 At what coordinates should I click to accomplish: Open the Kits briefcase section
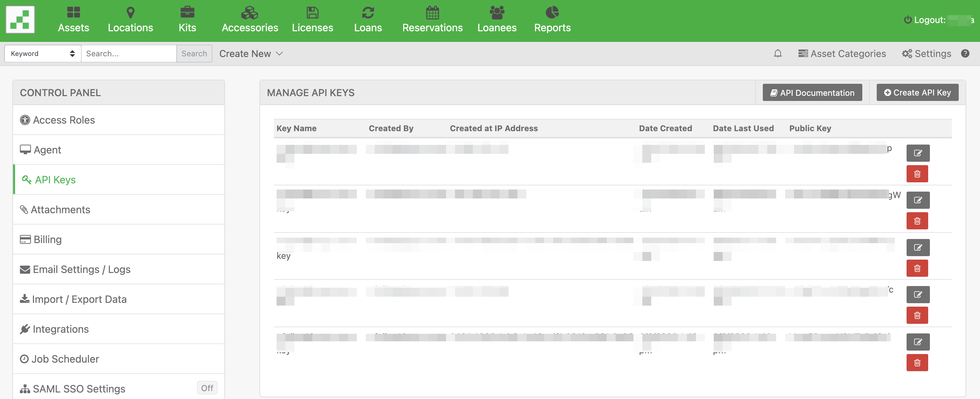[187, 20]
